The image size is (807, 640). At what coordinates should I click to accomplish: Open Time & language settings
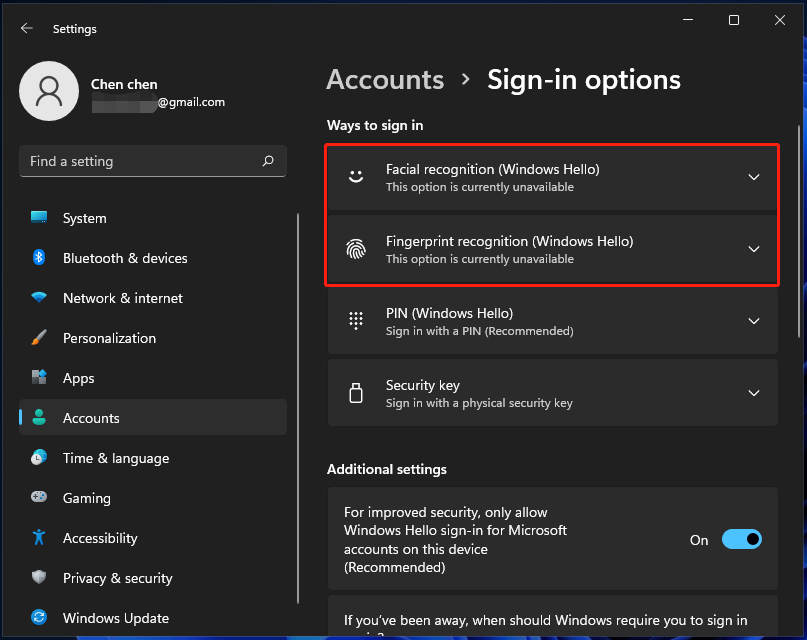coord(153,458)
